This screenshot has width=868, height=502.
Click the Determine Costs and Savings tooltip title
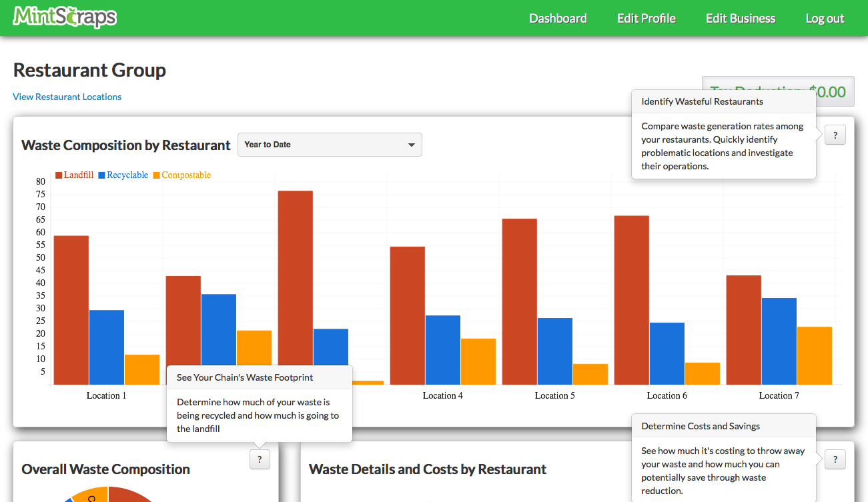[701, 426]
